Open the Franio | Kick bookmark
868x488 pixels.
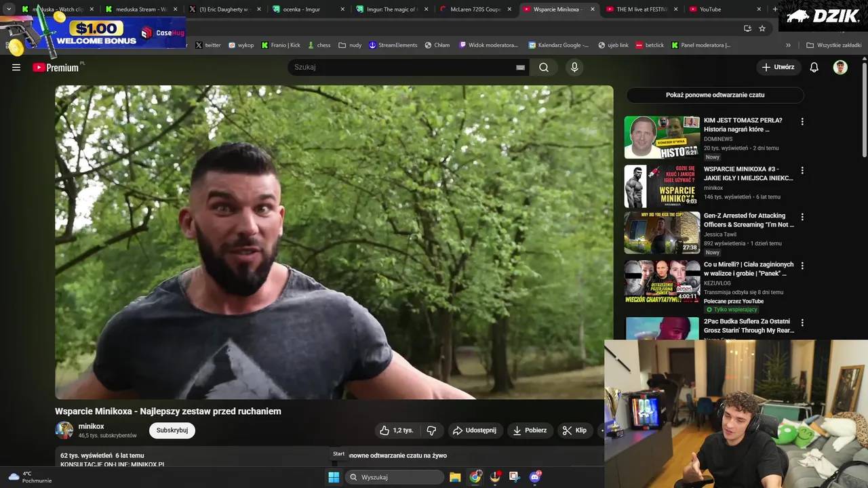pos(281,45)
